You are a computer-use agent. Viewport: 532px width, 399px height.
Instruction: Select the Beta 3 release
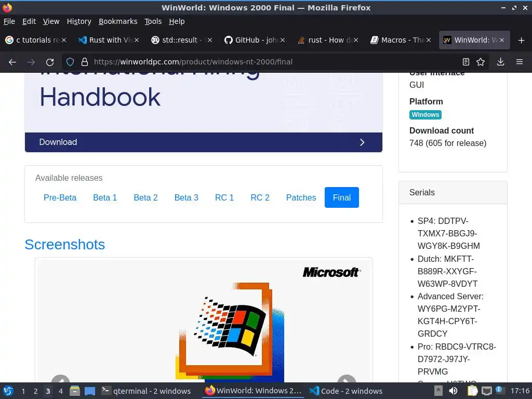coord(187,197)
